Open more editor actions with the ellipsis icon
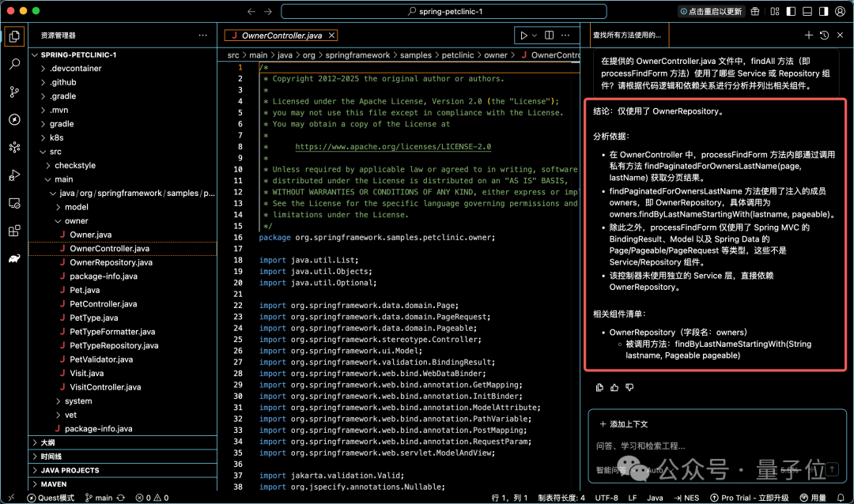Image resolution: width=854 pixels, height=504 pixels. 565,36
